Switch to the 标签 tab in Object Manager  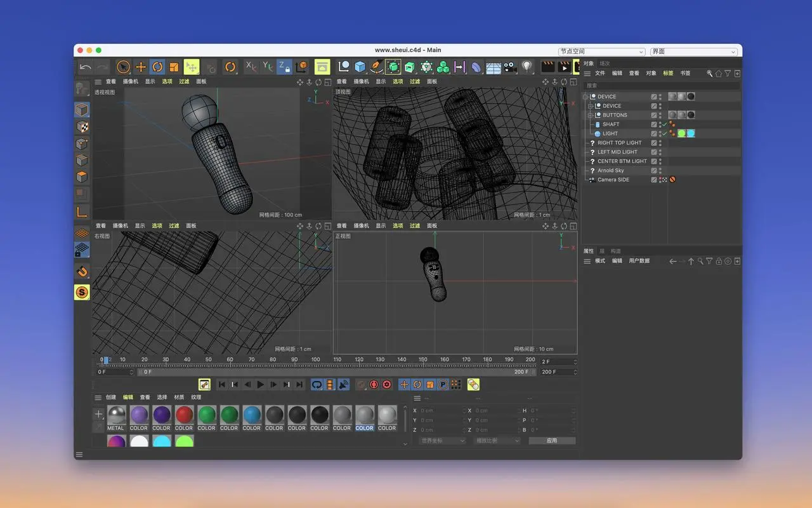coord(667,73)
